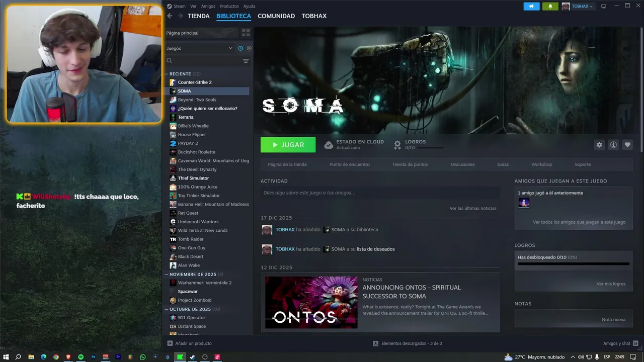
Task: Toggle ready-to-play filter icon in library
Action: pos(249,48)
